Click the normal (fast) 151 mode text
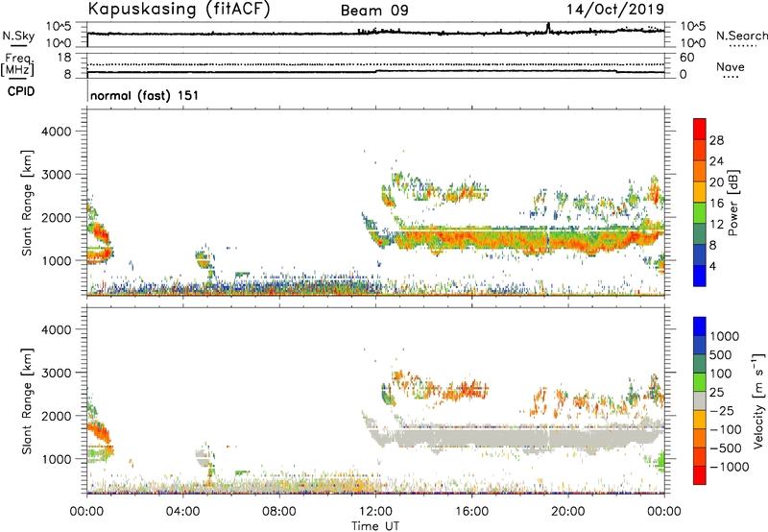 145,95
